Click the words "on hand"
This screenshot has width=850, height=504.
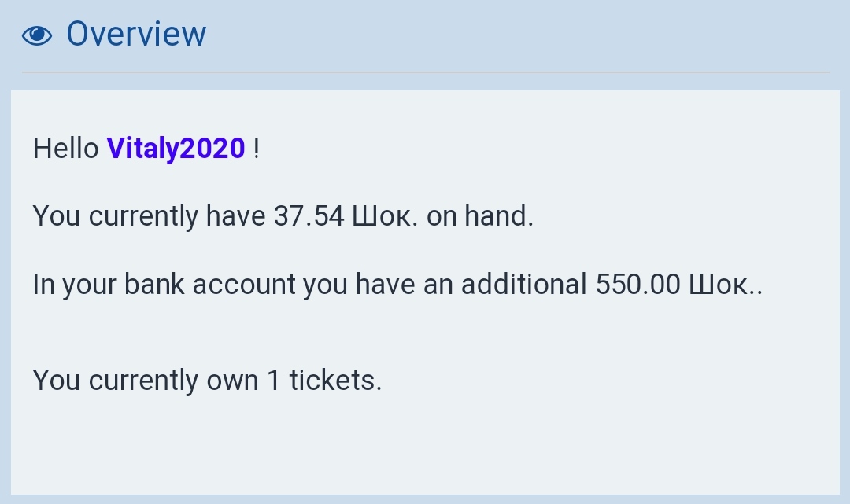tap(480, 216)
